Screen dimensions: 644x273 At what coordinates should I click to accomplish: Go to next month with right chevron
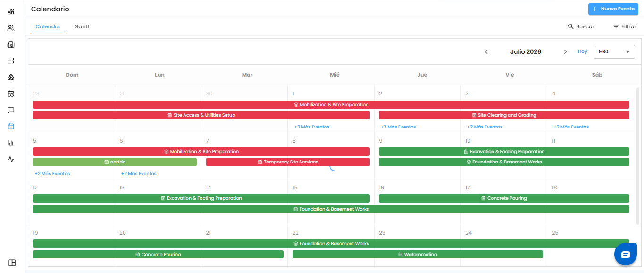click(565, 52)
